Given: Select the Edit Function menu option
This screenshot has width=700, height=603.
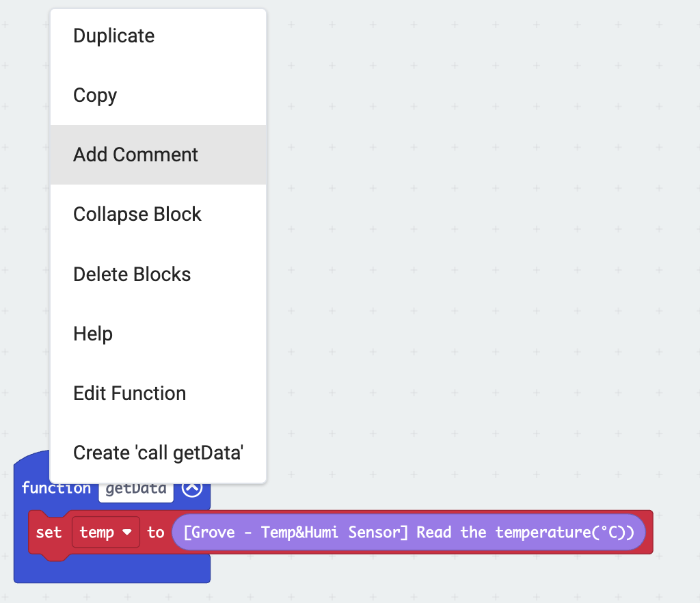Looking at the screenshot, I should [130, 393].
